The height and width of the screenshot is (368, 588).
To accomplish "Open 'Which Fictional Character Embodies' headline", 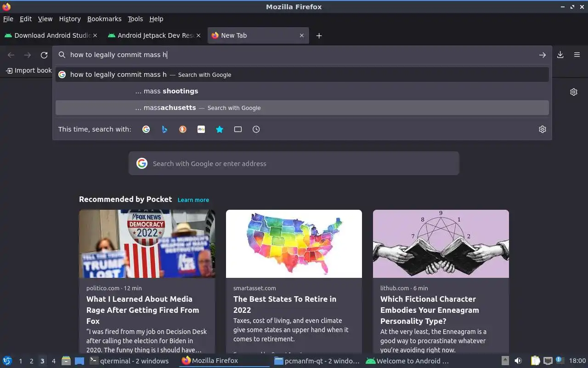I will [430, 310].
